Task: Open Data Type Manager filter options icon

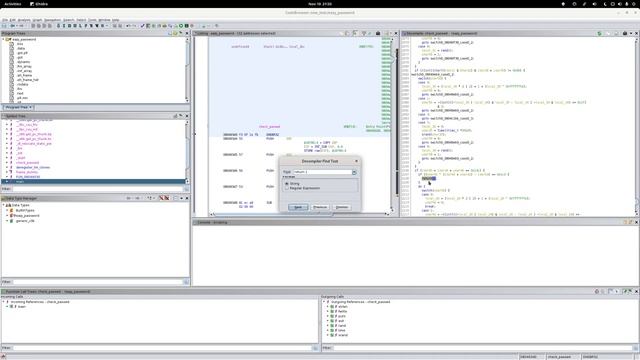Action: [x=186, y=282]
